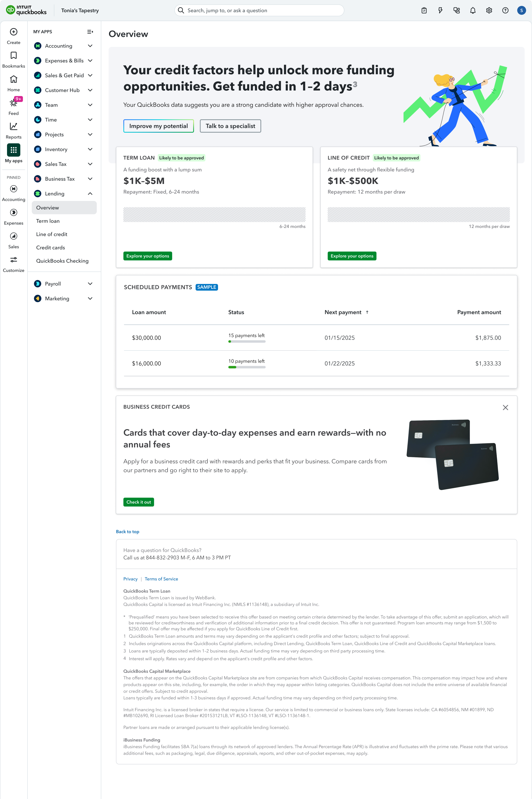Sort by Next payment column arrow
532x799 pixels.
tap(367, 312)
